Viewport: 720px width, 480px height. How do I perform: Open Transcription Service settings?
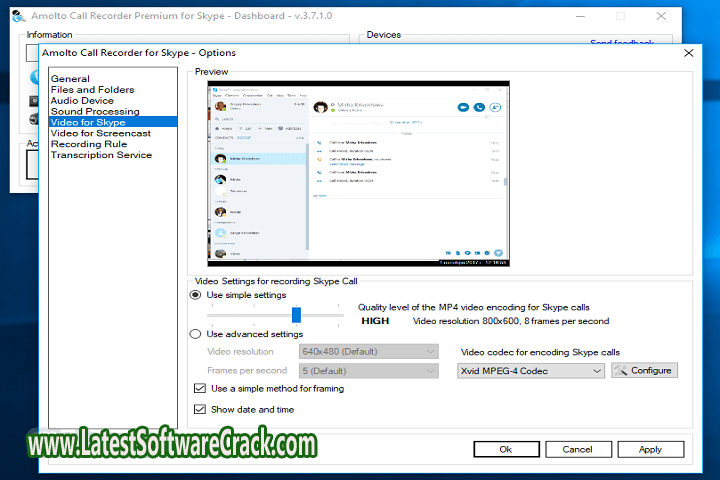click(101, 155)
